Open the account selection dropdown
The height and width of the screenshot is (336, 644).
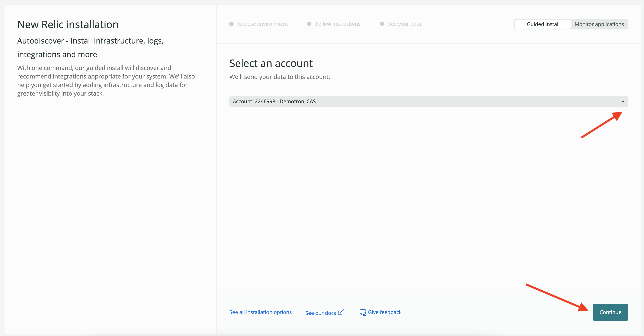point(429,102)
